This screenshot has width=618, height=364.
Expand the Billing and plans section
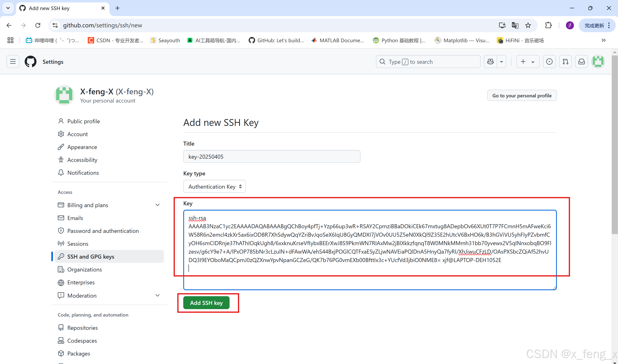(x=158, y=205)
